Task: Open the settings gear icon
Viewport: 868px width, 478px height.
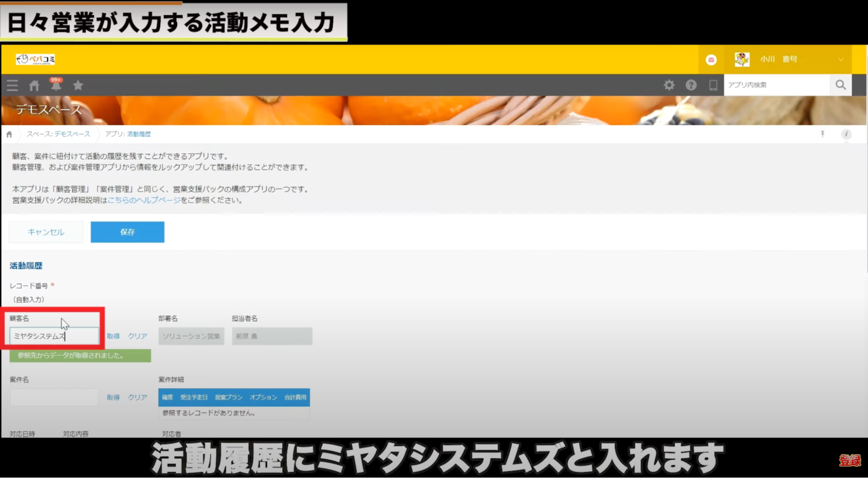Action: point(669,85)
